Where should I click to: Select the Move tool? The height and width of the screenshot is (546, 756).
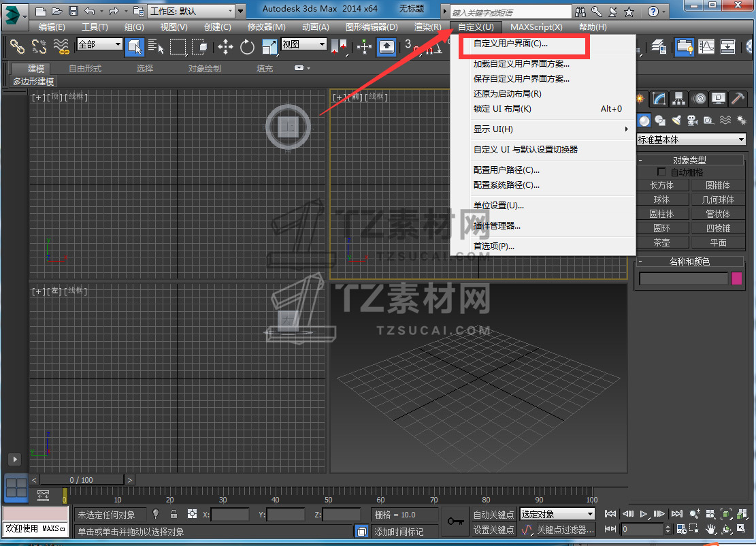click(225, 47)
